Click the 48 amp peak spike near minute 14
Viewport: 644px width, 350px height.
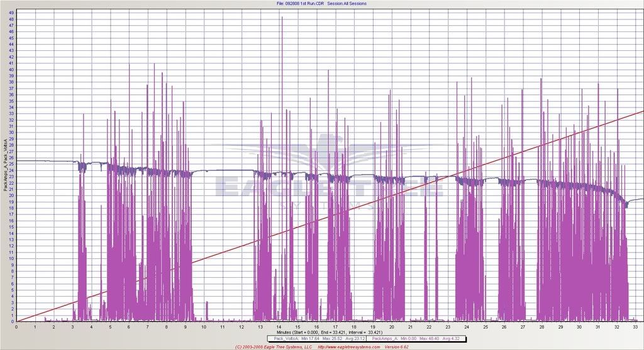click(x=282, y=18)
